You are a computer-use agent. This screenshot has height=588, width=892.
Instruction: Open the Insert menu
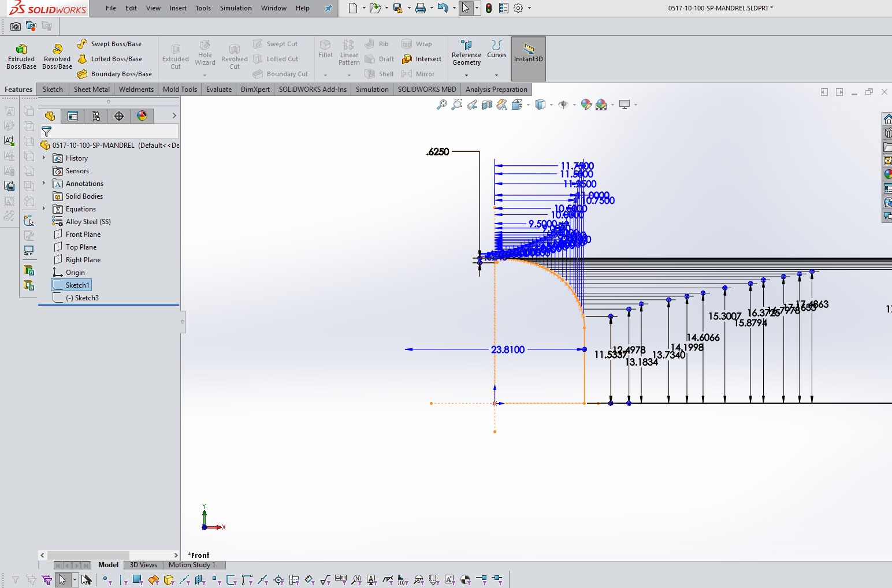tap(177, 8)
